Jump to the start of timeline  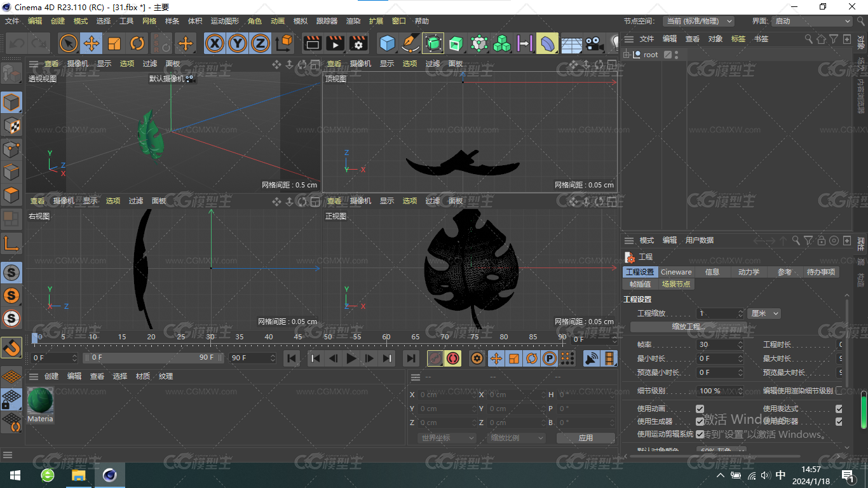(x=292, y=358)
